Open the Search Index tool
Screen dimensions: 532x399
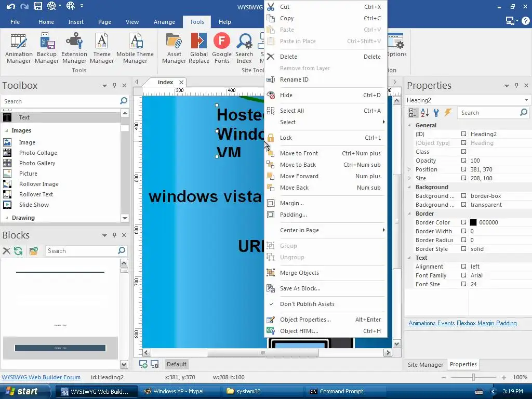coord(244,48)
